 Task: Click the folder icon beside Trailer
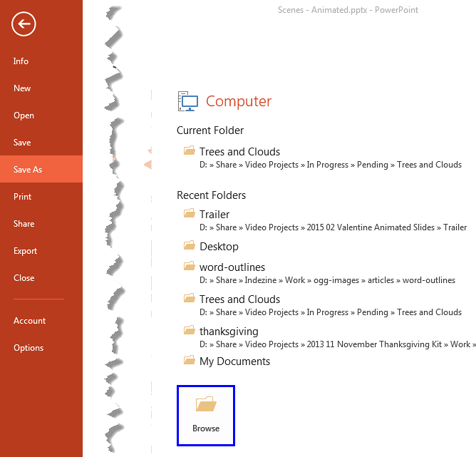(189, 213)
